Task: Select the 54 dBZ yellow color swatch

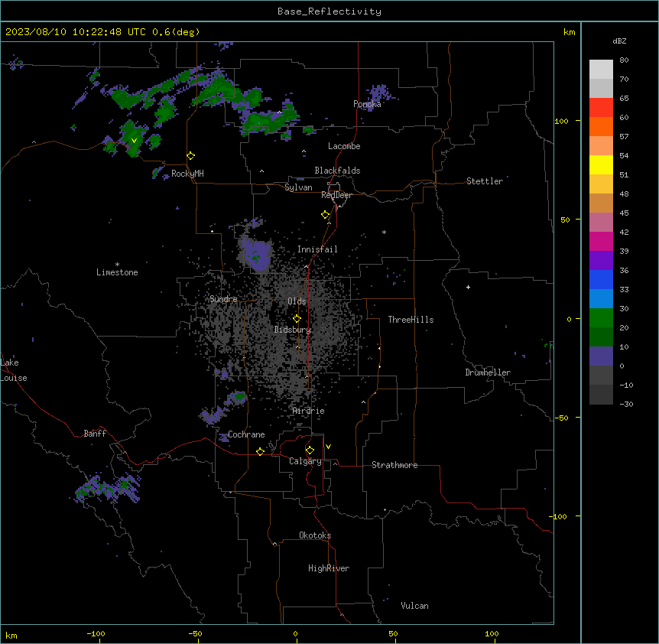Action: click(601, 164)
